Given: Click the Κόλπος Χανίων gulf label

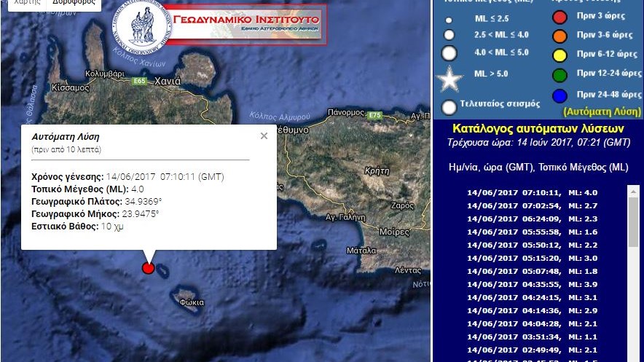Looking at the screenshot, I should coord(139,57).
